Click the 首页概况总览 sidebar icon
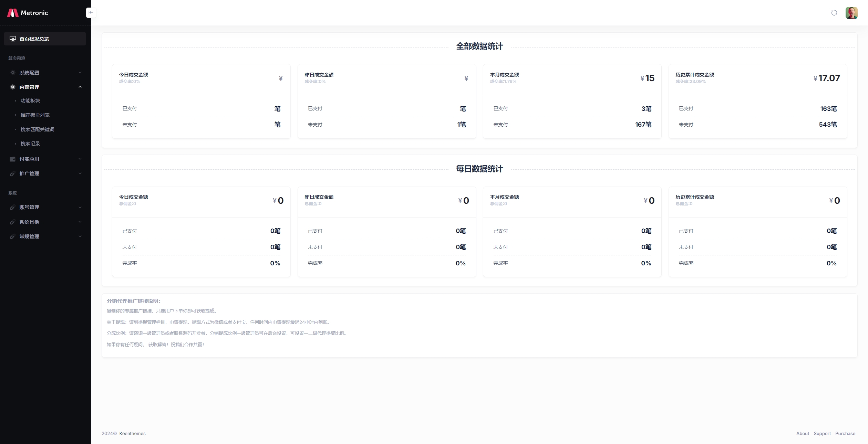Viewport: 868px width, 444px height. pyautogui.click(x=12, y=38)
